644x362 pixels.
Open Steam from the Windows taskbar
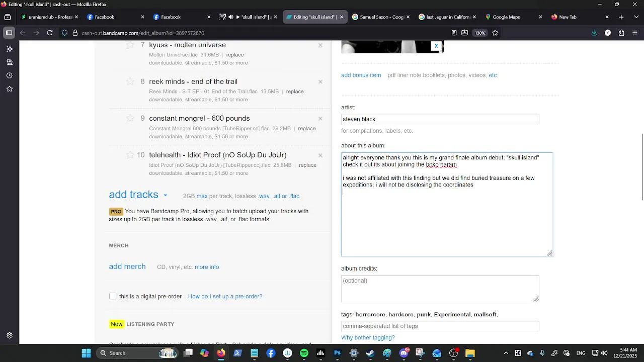(x=370, y=353)
